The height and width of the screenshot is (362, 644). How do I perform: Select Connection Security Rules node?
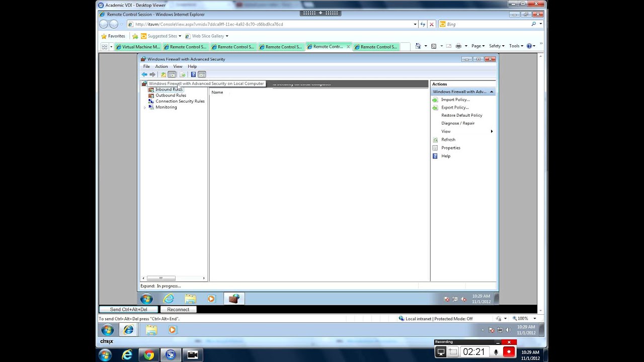pyautogui.click(x=180, y=101)
